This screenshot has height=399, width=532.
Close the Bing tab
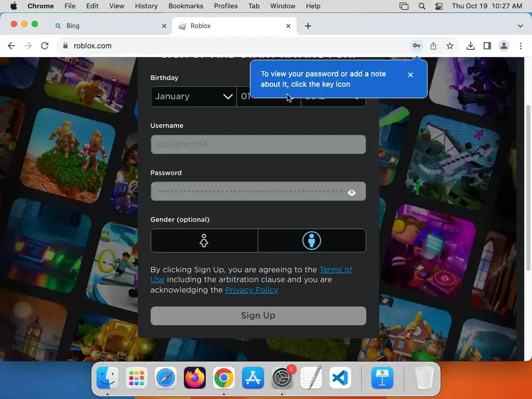pyautogui.click(x=164, y=26)
